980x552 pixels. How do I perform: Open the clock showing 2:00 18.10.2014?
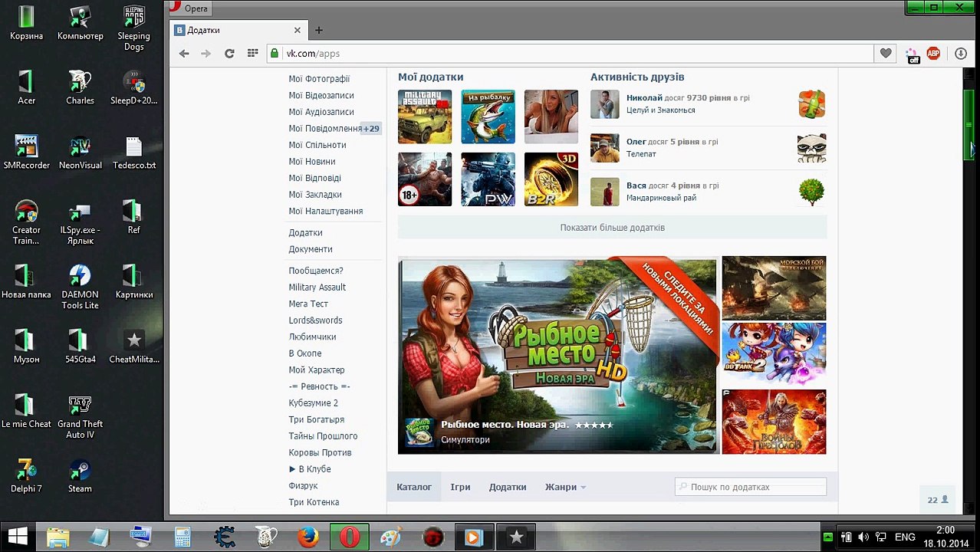coord(945,537)
